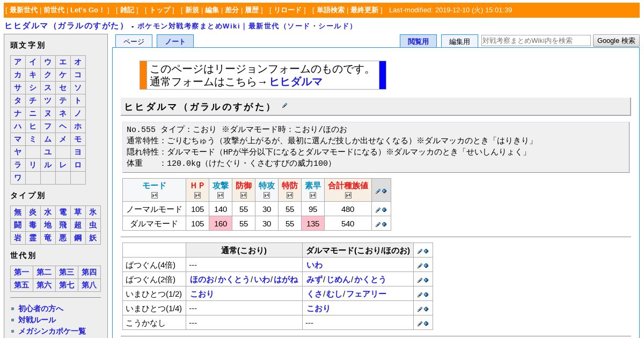Click the 540 total for ダルマモード
This screenshot has width=644, height=338.
coord(348,224)
